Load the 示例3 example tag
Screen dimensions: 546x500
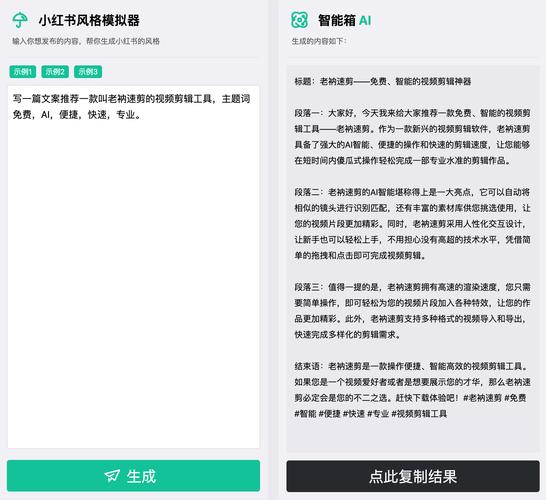(88, 72)
